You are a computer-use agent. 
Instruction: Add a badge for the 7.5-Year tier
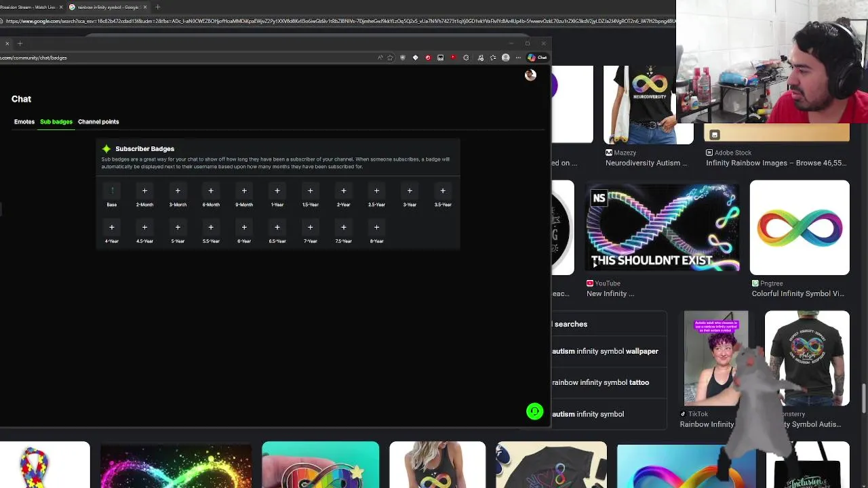click(344, 228)
